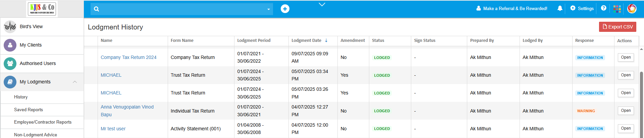Select Saved Reports in the sidebar

click(29, 110)
